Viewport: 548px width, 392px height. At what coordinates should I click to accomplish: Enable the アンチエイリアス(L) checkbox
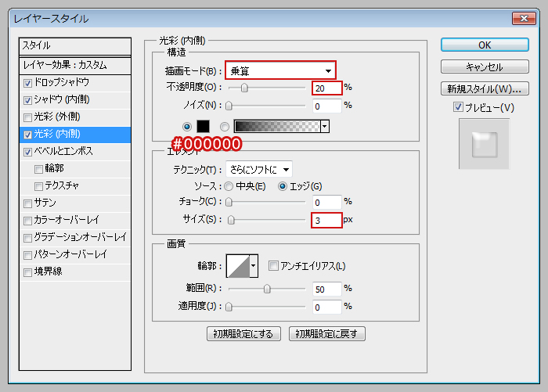click(x=273, y=265)
